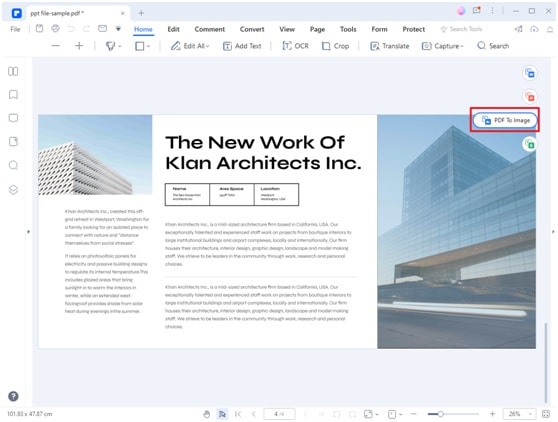Open the quick access customize dropdown arrow

(x=118, y=28)
